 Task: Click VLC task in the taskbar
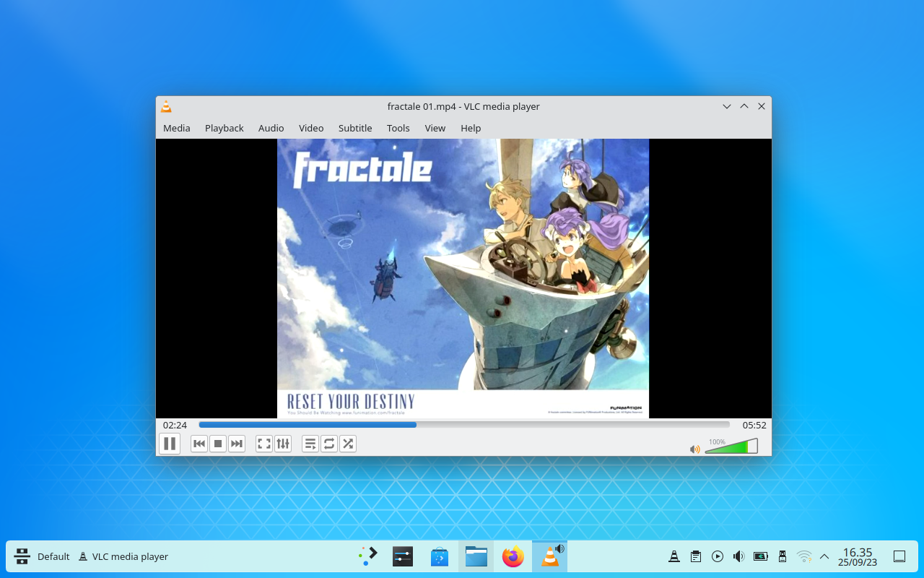[x=550, y=556]
